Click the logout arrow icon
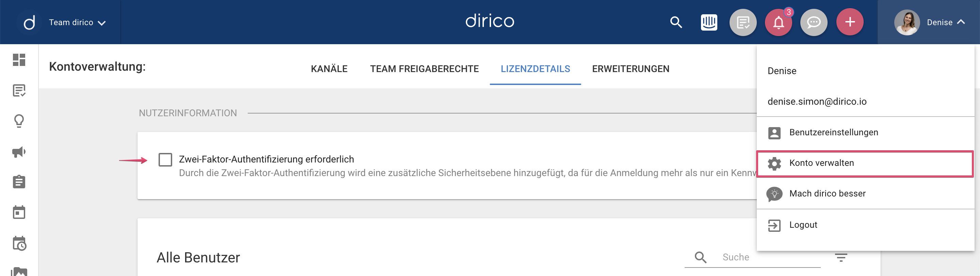 774,225
